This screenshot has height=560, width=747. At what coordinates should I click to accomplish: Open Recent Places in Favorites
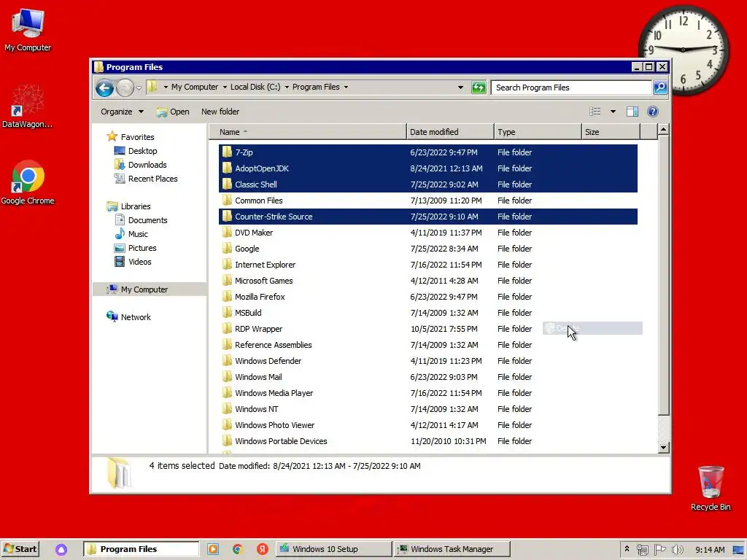tap(146, 179)
